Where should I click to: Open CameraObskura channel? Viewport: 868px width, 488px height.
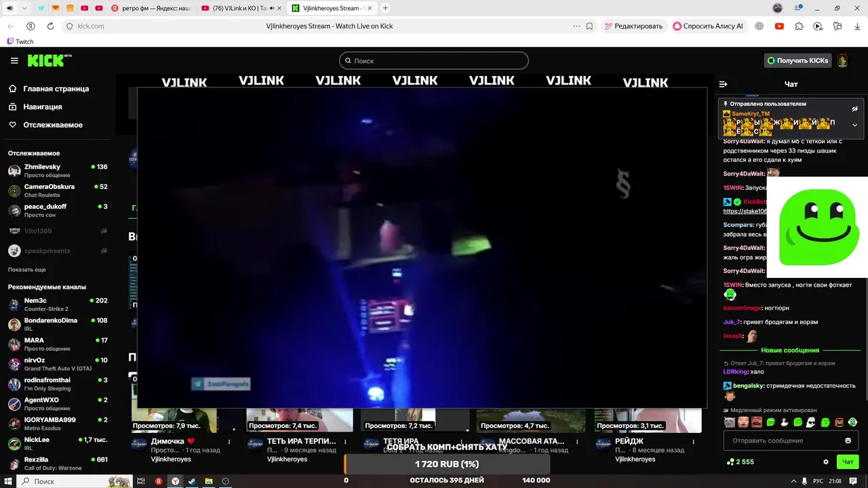coord(58,190)
